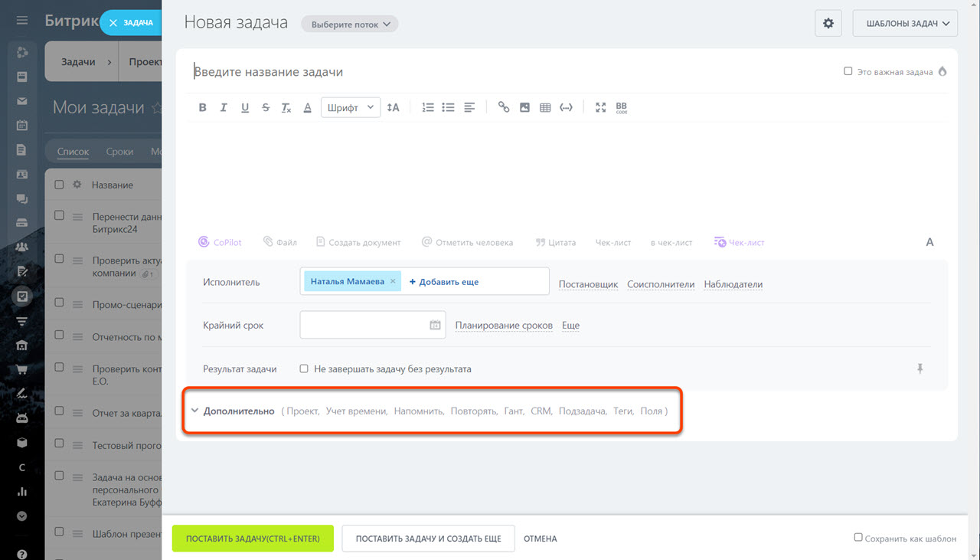Switch to the Сроки view tab
The image size is (980, 560).
point(119,152)
